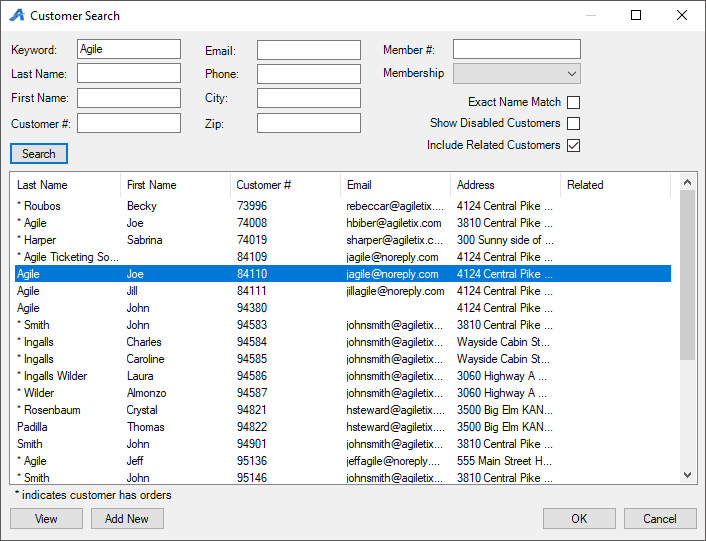Click the Agile app logo icon
Viewport: 706px width, 541px height.
[x=17, y=15]
